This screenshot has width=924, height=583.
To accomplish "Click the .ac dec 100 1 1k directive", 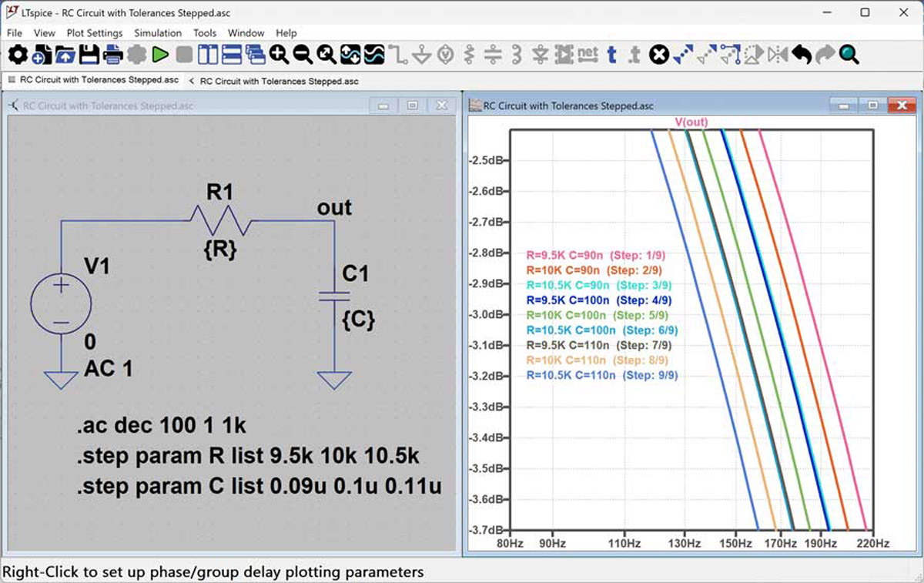I will pyautogui.click(x=161, y=426).
